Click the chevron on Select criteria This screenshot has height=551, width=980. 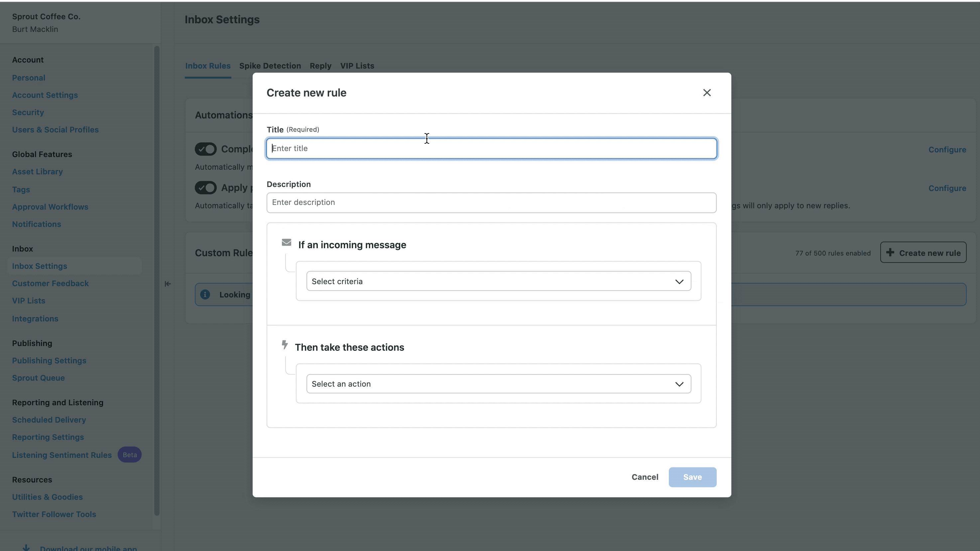679,282
